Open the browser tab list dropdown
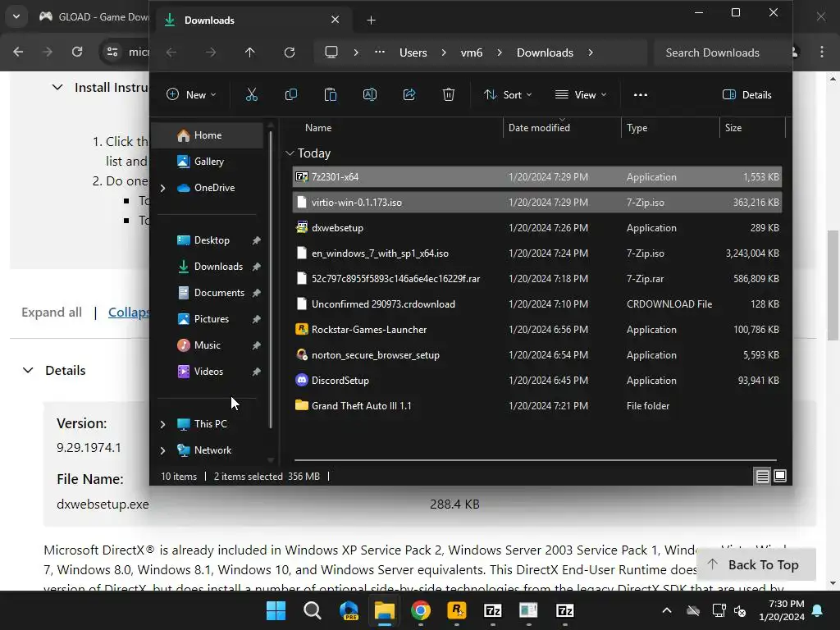Image resolution: width=840 pixels, height=630 pixels. (16, 16)
